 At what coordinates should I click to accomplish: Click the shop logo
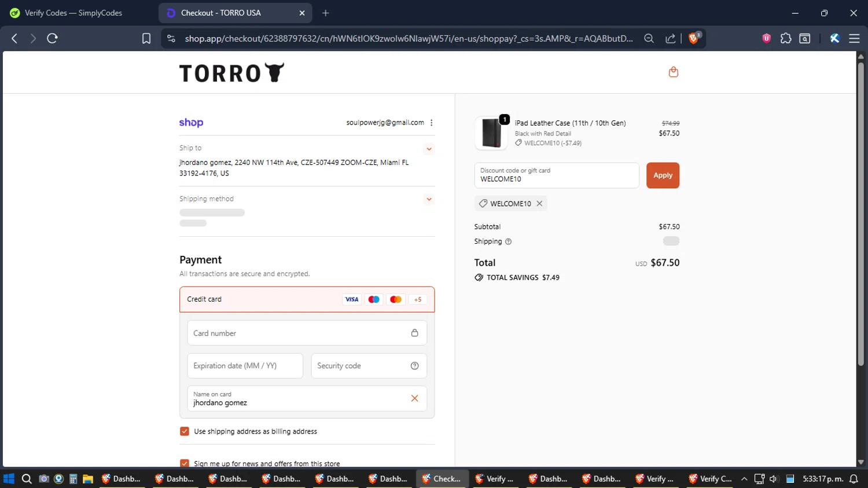[x=191, y=123]
